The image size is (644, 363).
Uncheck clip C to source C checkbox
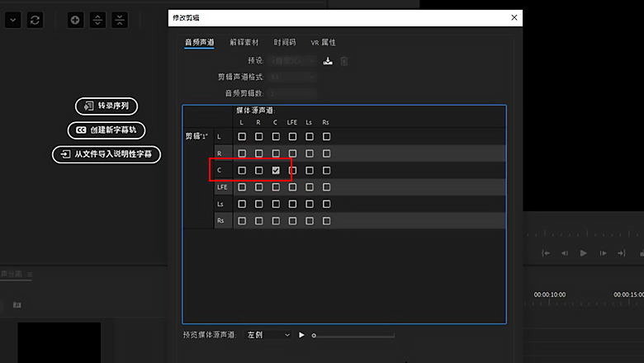(276, 170)
